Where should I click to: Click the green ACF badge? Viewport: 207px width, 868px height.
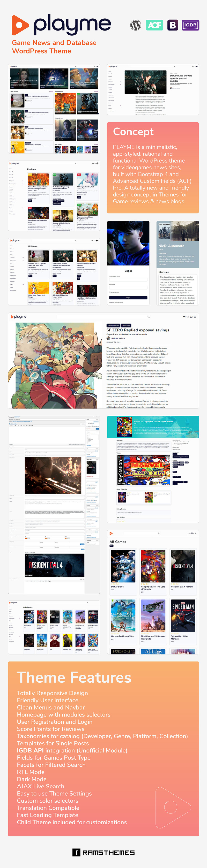155,25
